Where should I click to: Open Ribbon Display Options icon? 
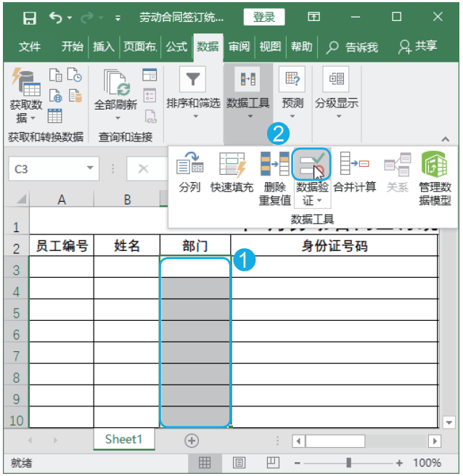point(314,17)
